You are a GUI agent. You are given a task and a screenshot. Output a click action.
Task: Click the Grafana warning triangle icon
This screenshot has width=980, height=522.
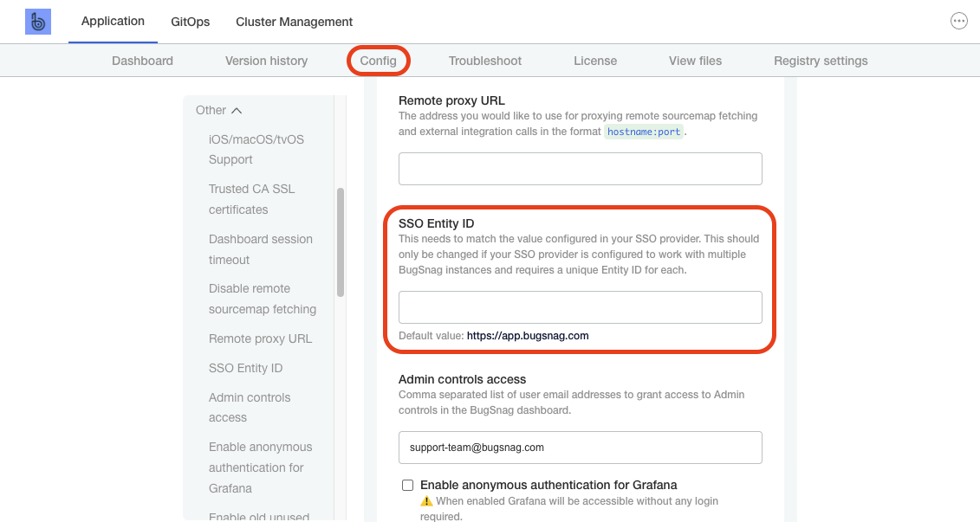426,500
